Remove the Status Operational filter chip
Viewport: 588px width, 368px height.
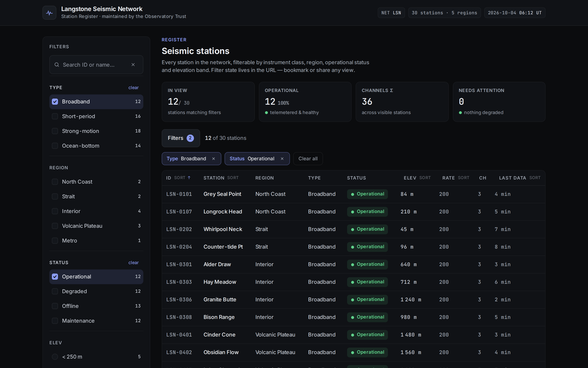pyautogui.click(x=282, y=159)
